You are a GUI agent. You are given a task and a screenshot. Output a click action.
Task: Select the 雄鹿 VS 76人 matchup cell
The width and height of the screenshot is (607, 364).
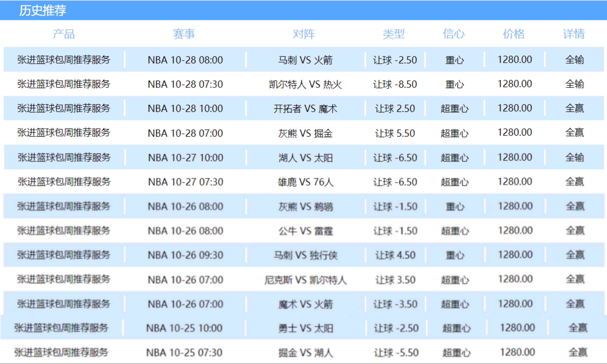[x=305, y=182]
